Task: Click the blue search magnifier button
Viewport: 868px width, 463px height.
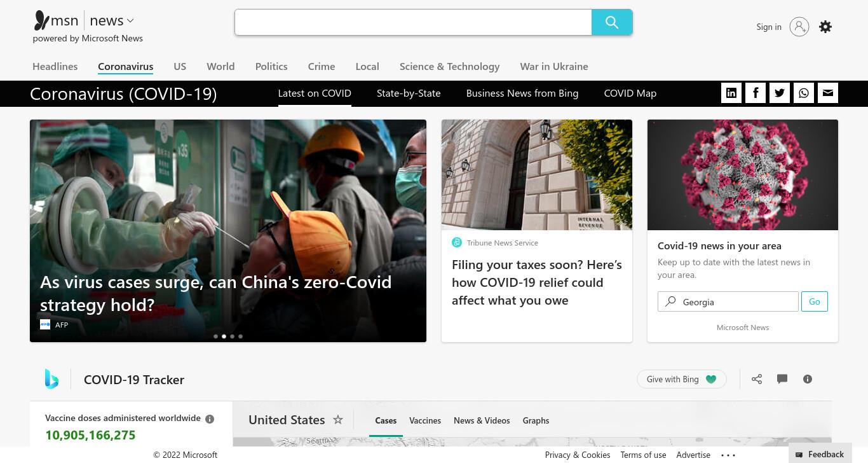Action: coord(612,22)
